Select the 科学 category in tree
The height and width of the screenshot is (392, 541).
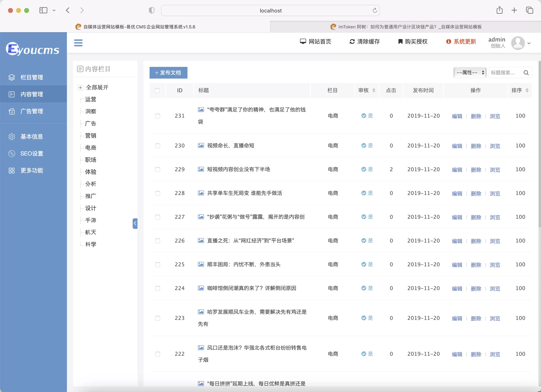pyautogui.click(x=91, y=244)
